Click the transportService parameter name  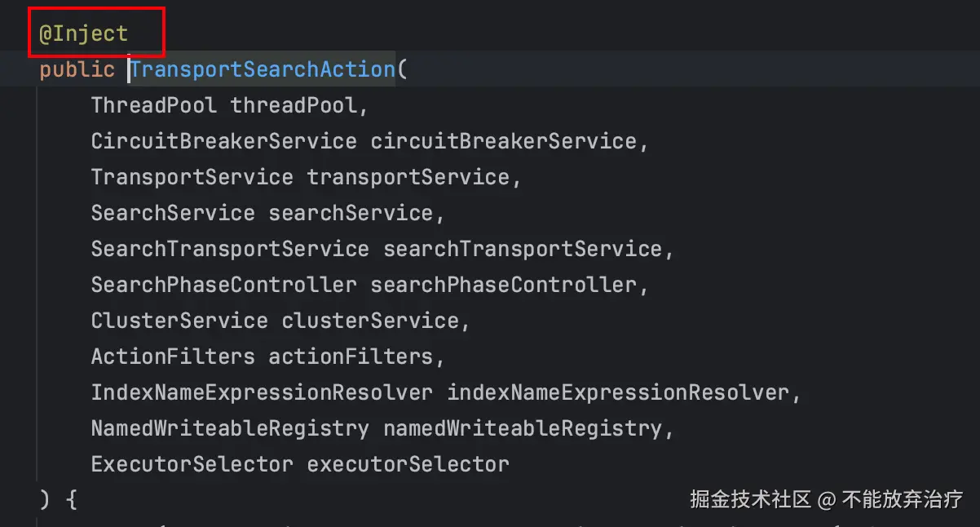(x=408, y=177)
